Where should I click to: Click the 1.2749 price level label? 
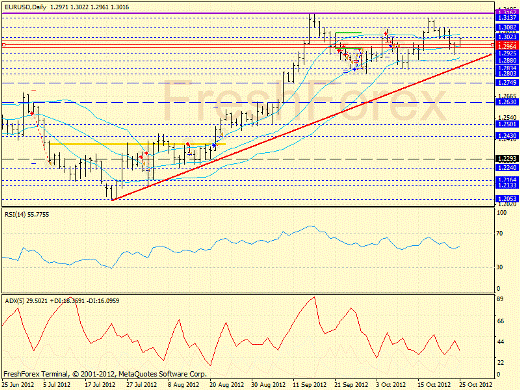[x=507, y=82]
